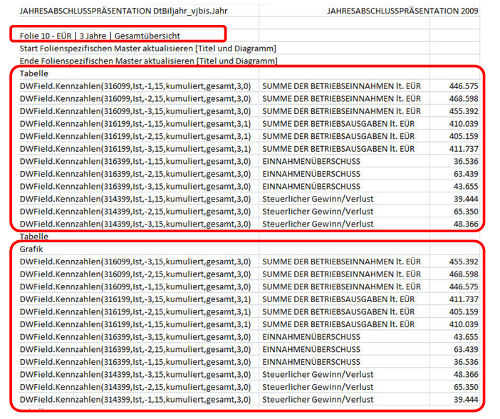Click value 36.536 in the Grafik block

tap(466, 362)
